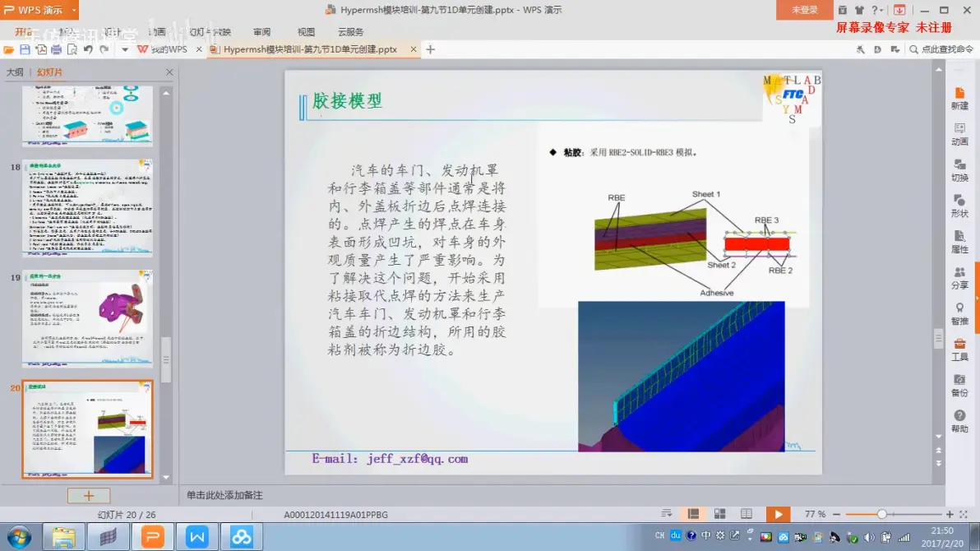Start slideshow with orange play button

click(778, 514)
